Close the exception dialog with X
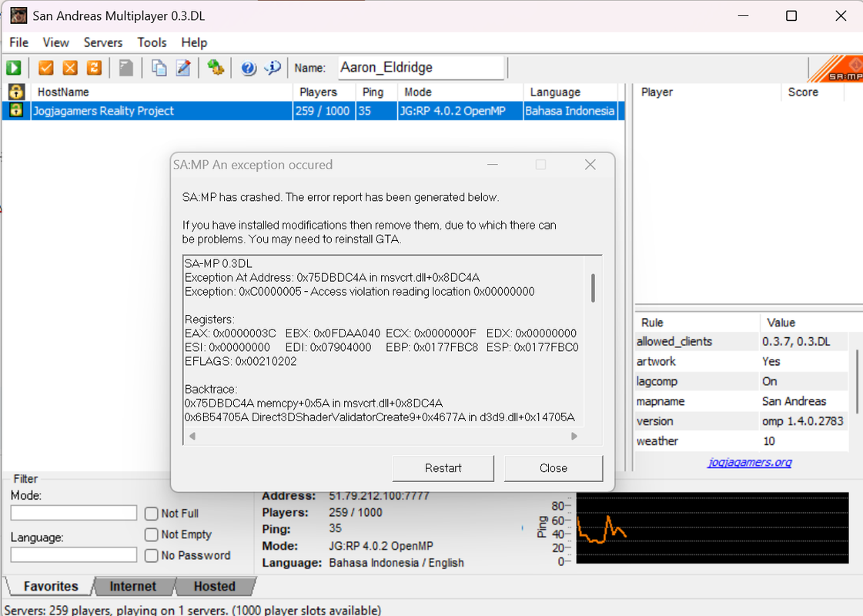 coord(590,165)
